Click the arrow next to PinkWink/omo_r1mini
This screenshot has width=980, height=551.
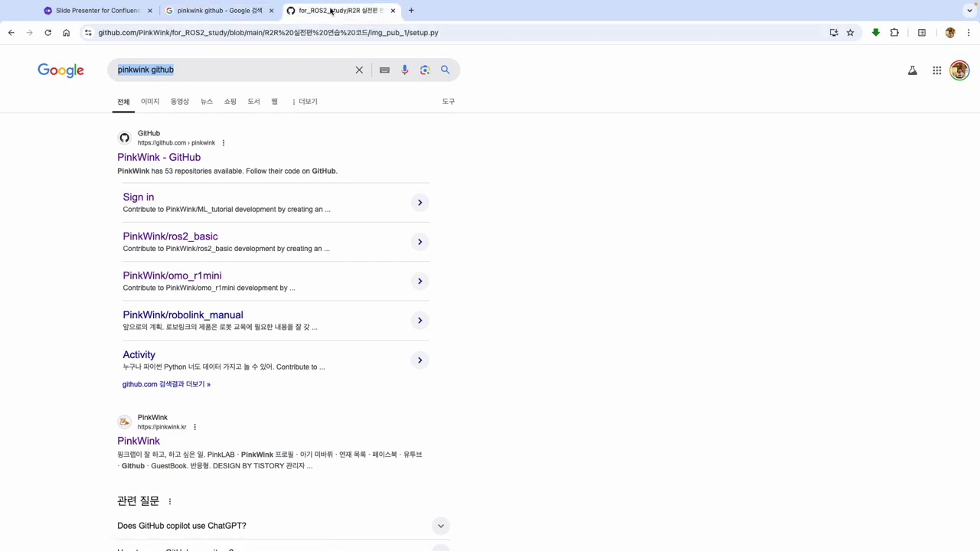[420, 281]
